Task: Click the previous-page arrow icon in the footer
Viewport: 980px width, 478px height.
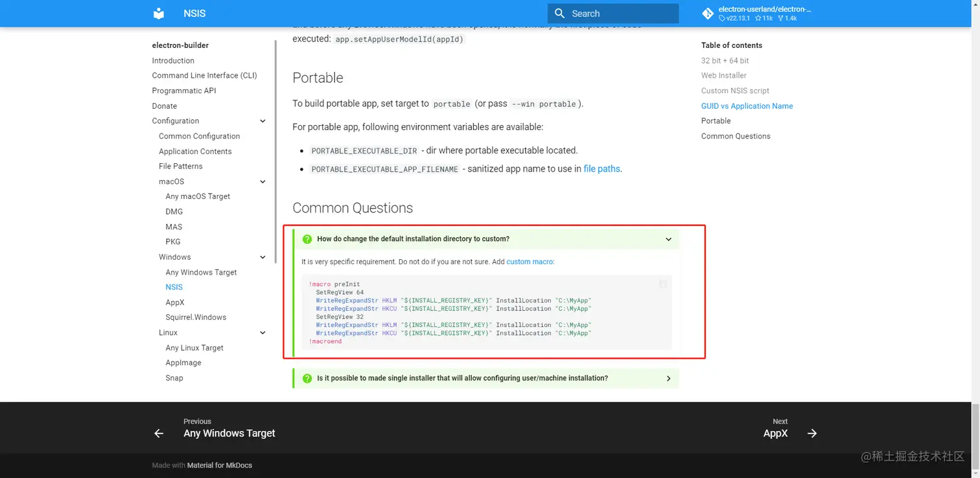Action: click(x=158, y=433)
